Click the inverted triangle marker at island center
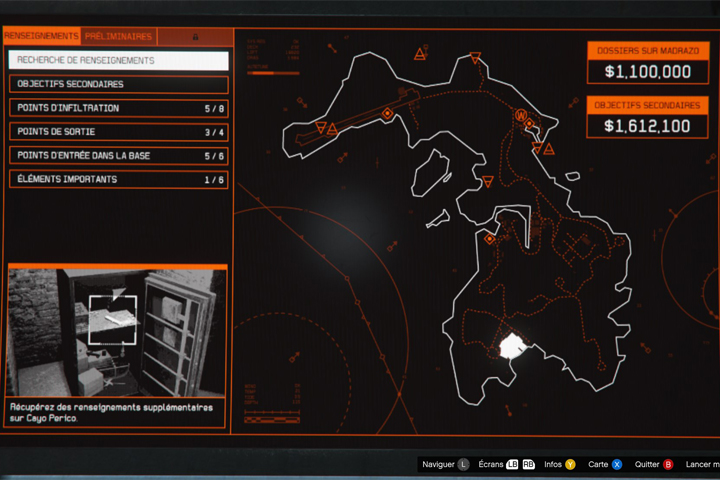The height and width of the screenshot is (480, 720). click(x=487, y=182)
